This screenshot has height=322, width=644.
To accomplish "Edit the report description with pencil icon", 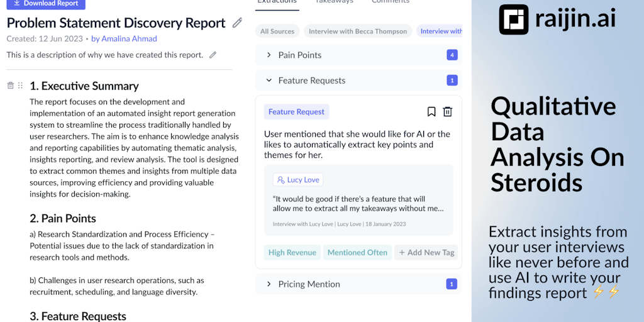I will tap(213, 55).
